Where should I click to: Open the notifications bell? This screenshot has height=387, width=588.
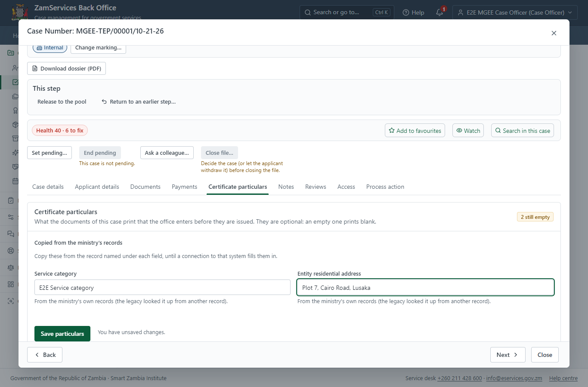(x=439, y=12)
